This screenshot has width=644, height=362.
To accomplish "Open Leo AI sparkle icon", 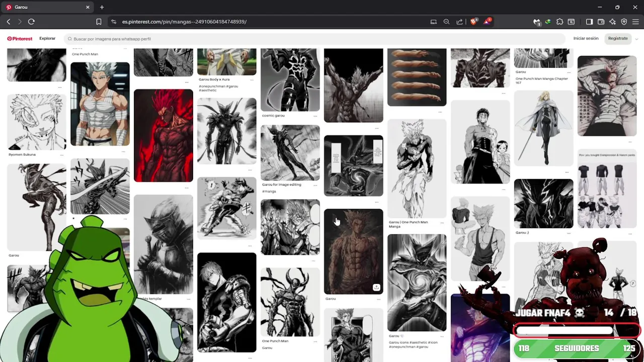I will coord(612,22).
